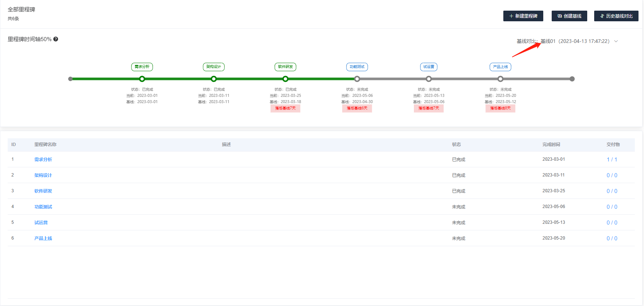Click the 落后基线8天 warning badge
Viewport: 644px width, 306px height.
(x=500, y=108)
